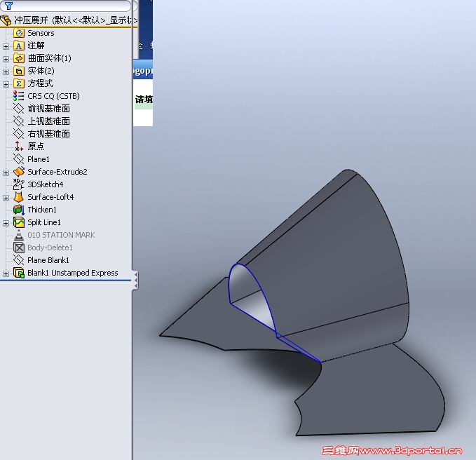Click the 注解 annotations icon
The width and height of the screenshot is (476, 460).
coord(19,46)
